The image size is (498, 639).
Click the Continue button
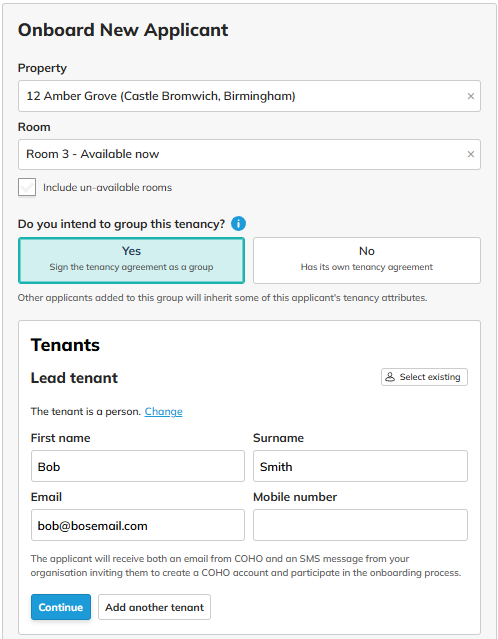[x=61, y=607]
